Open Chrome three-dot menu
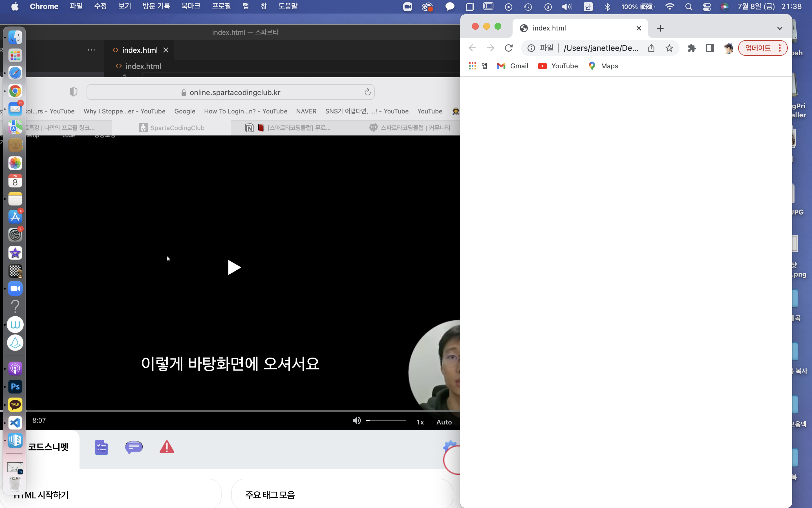This screenshot has height=508, width=812. pos(780,48)
